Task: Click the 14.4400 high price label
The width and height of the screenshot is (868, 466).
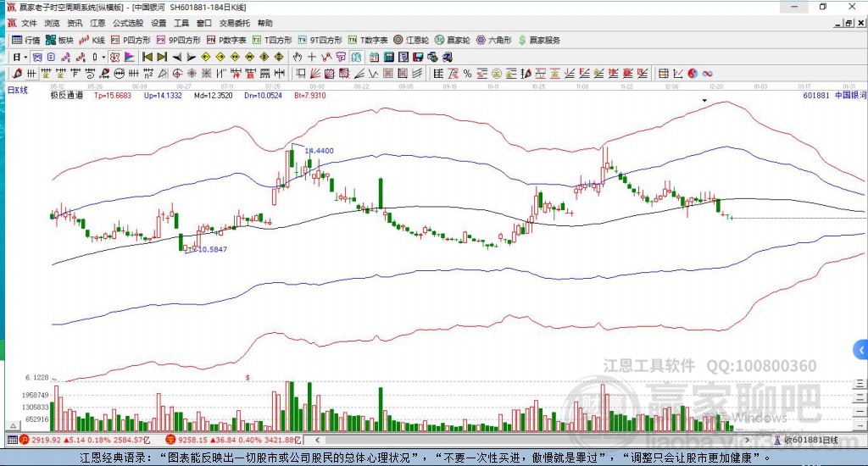Action: [320, 151]
